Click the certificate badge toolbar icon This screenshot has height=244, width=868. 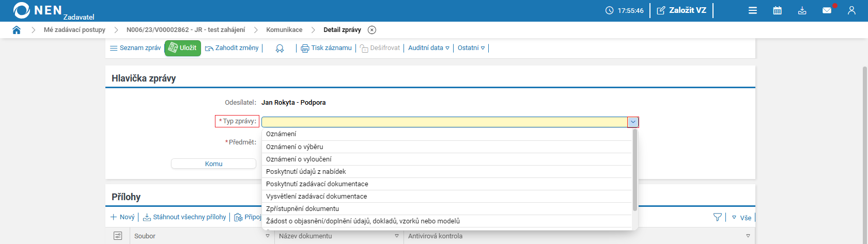click(280, 48)
